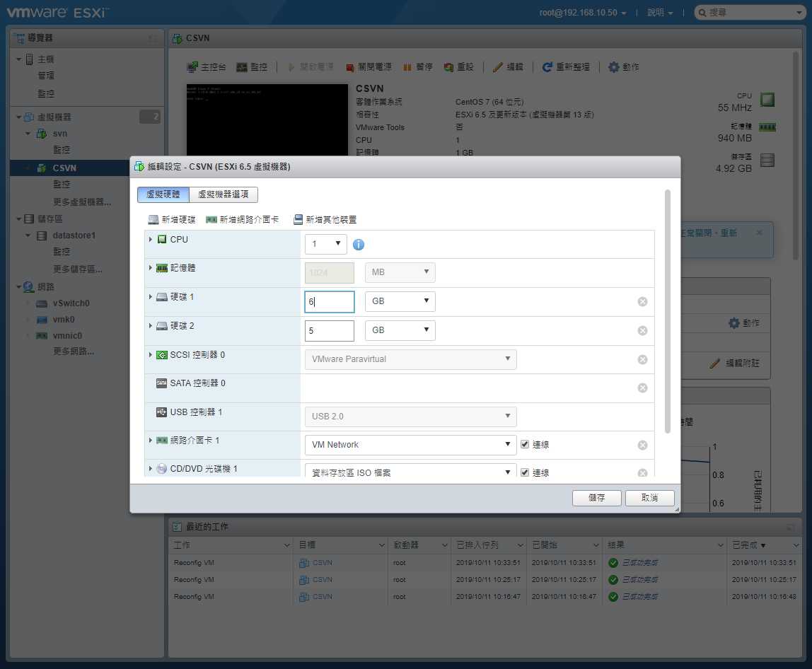Expand the CD/DVD 光碟機 1 row
This screenshot has height=669, width=812.
coord(151,469)
